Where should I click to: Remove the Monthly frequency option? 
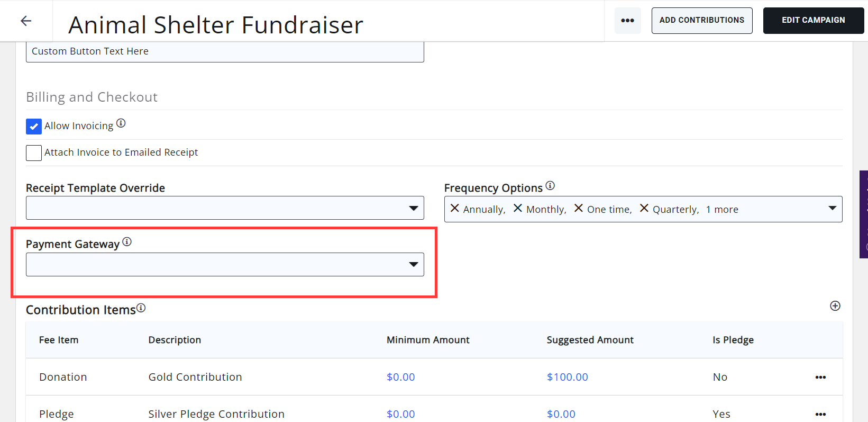click(x=518, y=209)
